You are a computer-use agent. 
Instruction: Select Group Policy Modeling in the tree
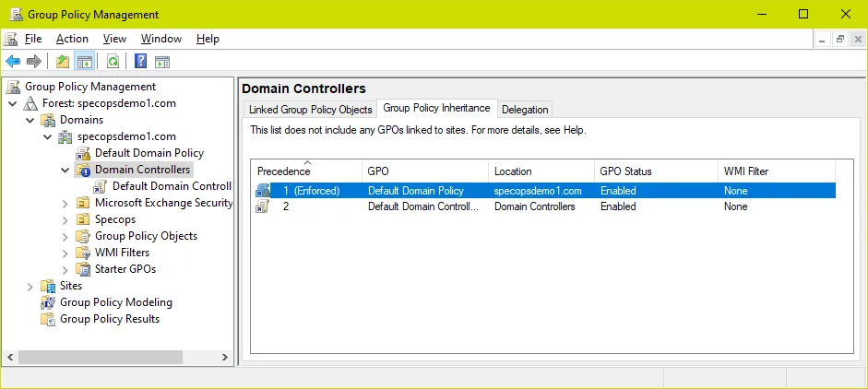coord(115,302)
